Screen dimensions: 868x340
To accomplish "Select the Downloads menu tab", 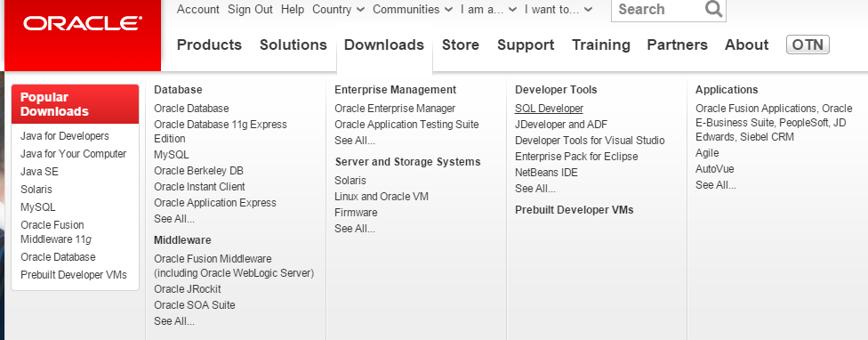I will [384, 45].
